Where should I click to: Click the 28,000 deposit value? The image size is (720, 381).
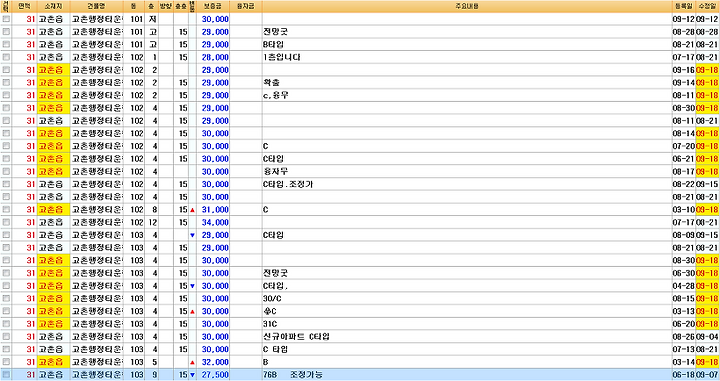pyautogui.click(x=215, y=57)
